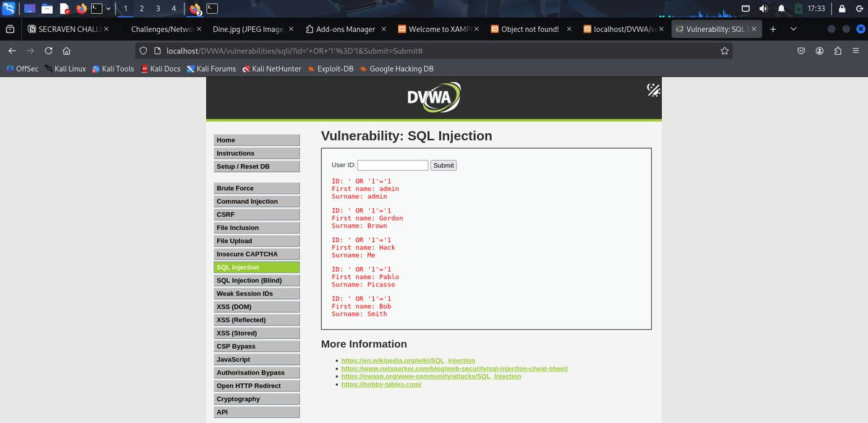Click the DVWA logo in header
The image size is (868, 423).
pos(433,98)
